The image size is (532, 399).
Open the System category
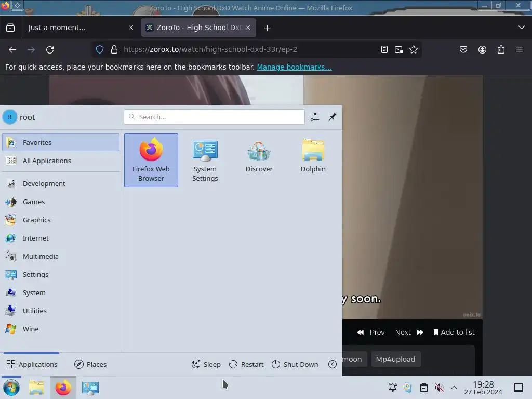[x=61, y=292]
